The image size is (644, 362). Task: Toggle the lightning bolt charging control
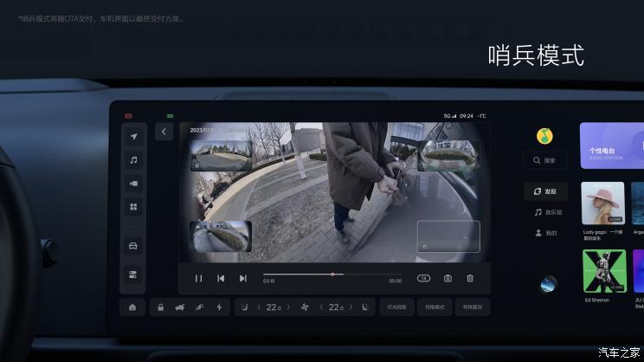tap(218, 307)
